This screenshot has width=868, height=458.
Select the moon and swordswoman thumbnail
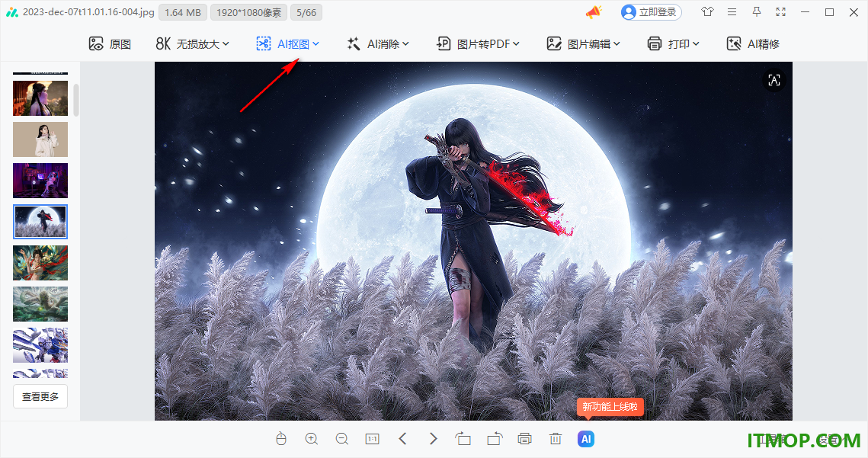coord(40,222)
